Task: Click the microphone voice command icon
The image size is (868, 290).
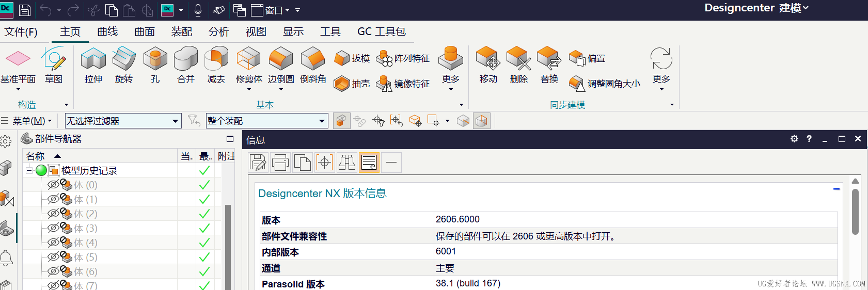Action: coord(198,10)
